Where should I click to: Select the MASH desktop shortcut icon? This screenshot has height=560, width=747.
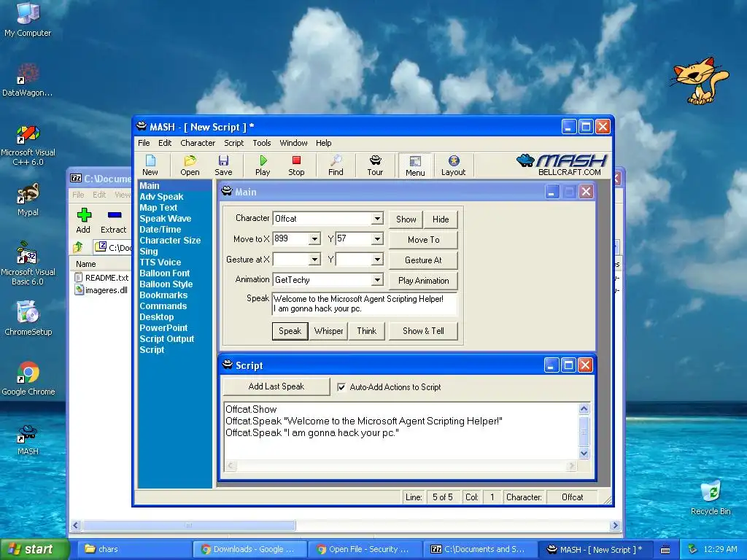point(28,439)
